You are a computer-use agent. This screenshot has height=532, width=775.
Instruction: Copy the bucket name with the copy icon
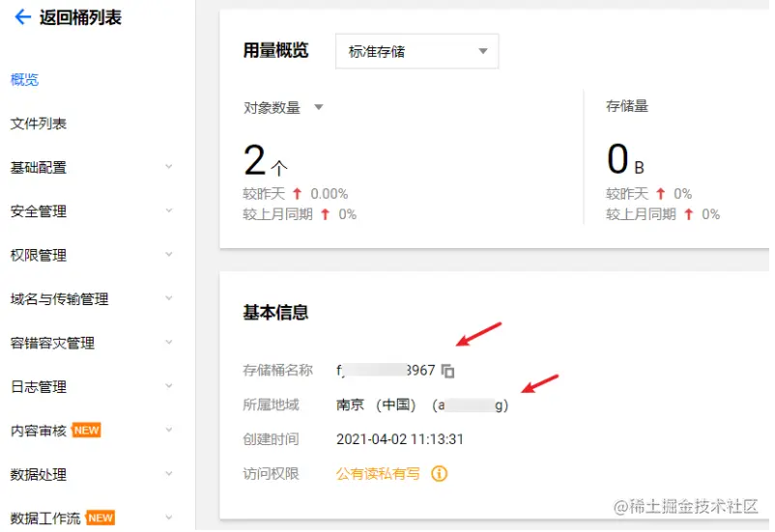click(447, 371)
